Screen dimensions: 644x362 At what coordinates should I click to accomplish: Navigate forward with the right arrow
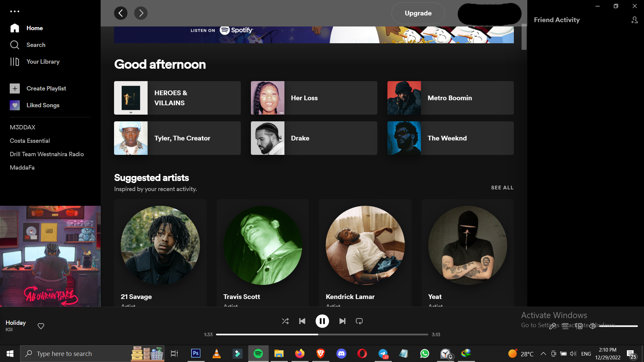141,13
